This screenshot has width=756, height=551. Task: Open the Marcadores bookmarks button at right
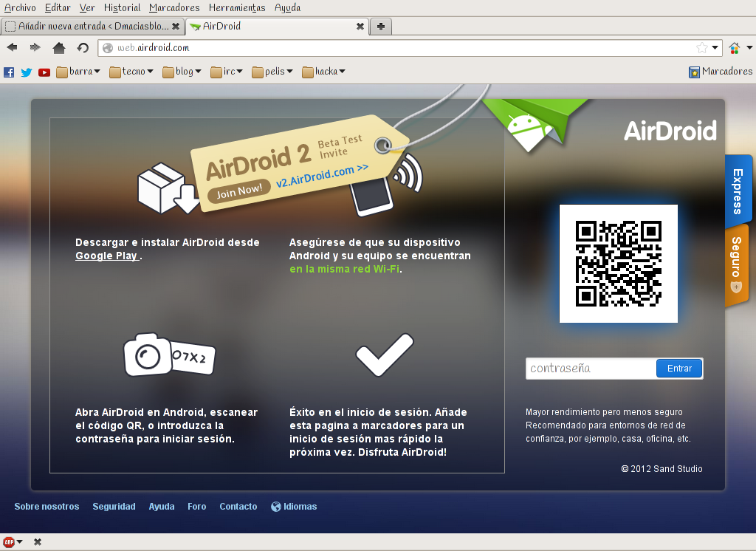[x=721, y=72]
